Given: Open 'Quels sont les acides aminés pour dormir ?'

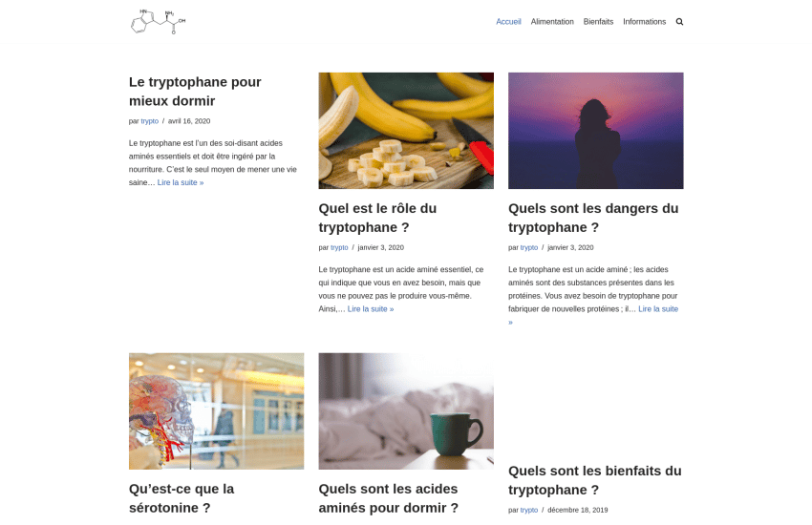Looking at the screenshot, I should (389, 498).
